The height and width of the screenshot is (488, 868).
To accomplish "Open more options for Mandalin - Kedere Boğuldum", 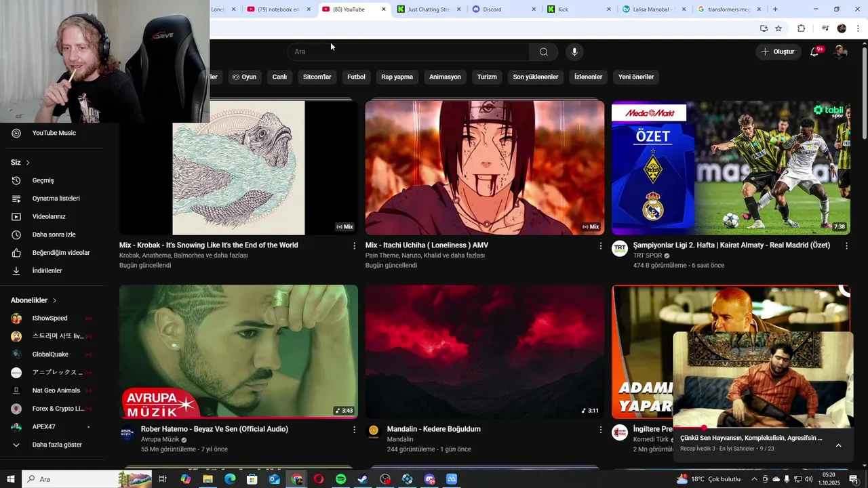I will point(600,430).
